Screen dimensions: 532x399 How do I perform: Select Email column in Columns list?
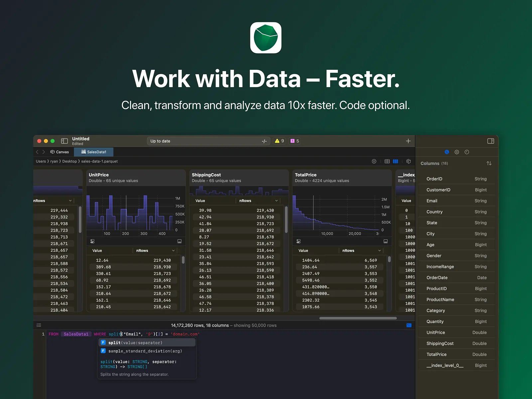457,201
